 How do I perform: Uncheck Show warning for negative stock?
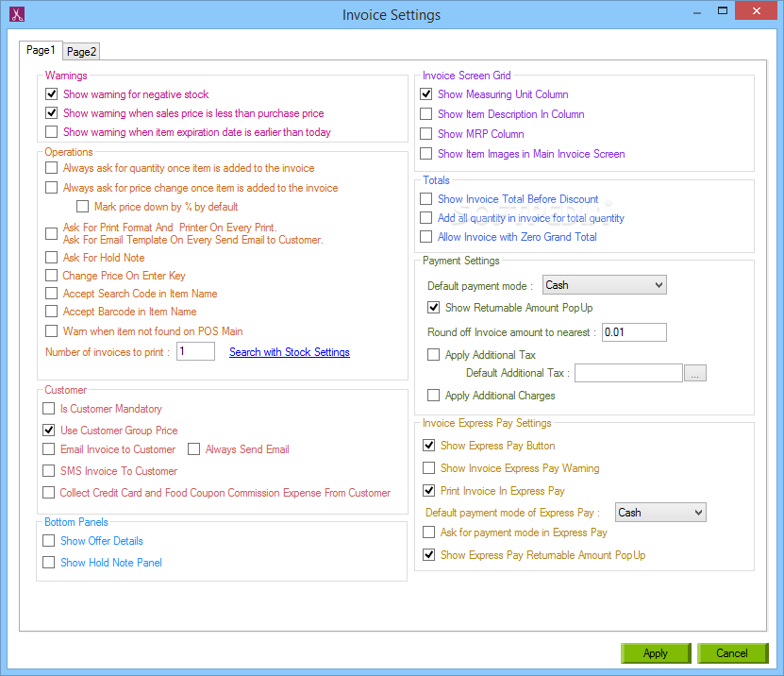point(52,94)
